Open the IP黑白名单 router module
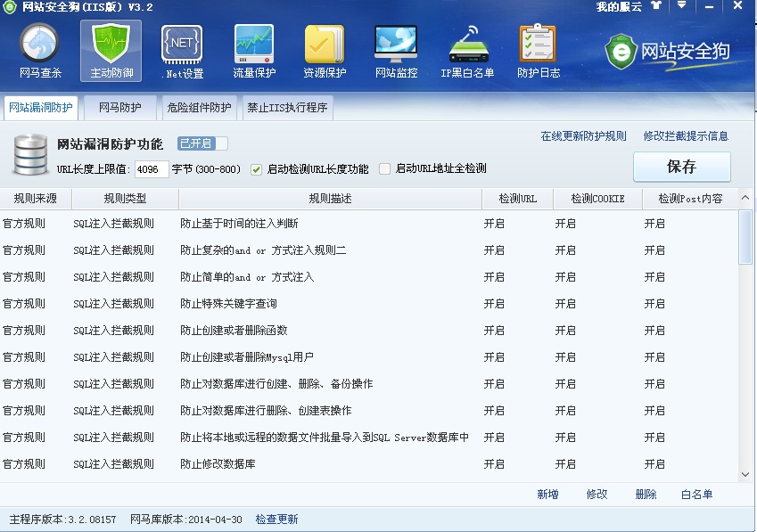The height and width of the screenshot is (532, 757). (467, 52)
